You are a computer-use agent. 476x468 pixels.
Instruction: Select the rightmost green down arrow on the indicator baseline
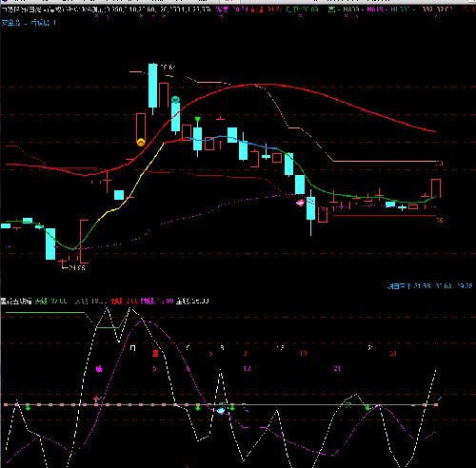tap(367, 407)
